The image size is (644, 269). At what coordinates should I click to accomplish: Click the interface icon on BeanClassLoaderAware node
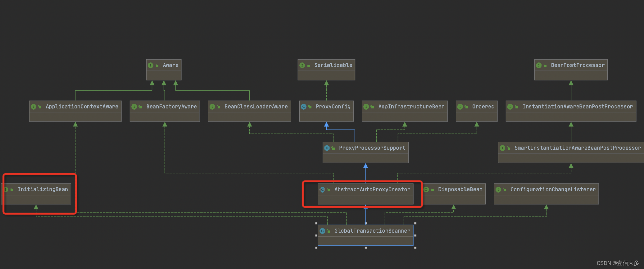(x=212, y=107)
